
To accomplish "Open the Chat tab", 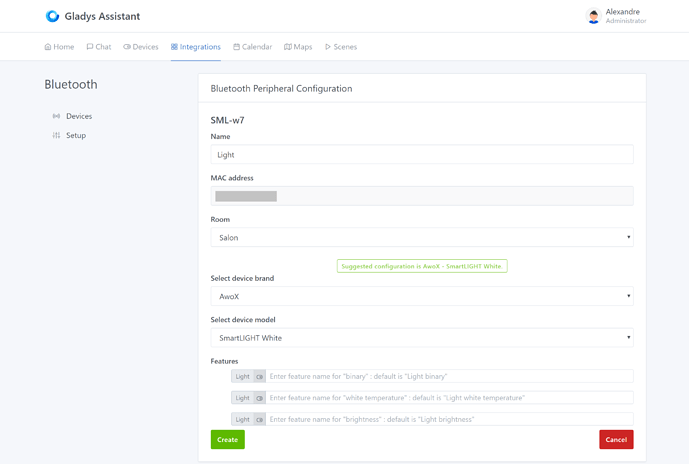I will point(99,47).
